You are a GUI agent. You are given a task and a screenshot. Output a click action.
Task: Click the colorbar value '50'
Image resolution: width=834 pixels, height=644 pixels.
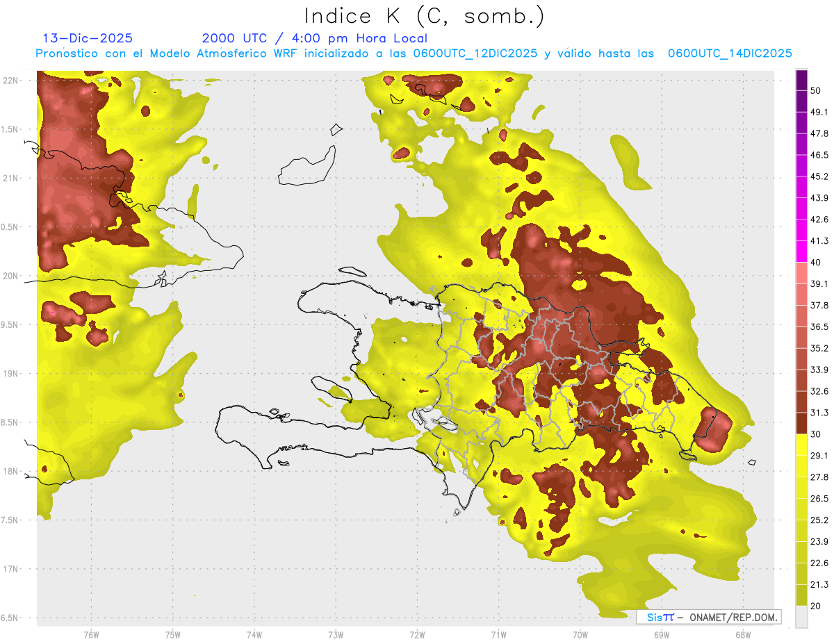[816, 90]
